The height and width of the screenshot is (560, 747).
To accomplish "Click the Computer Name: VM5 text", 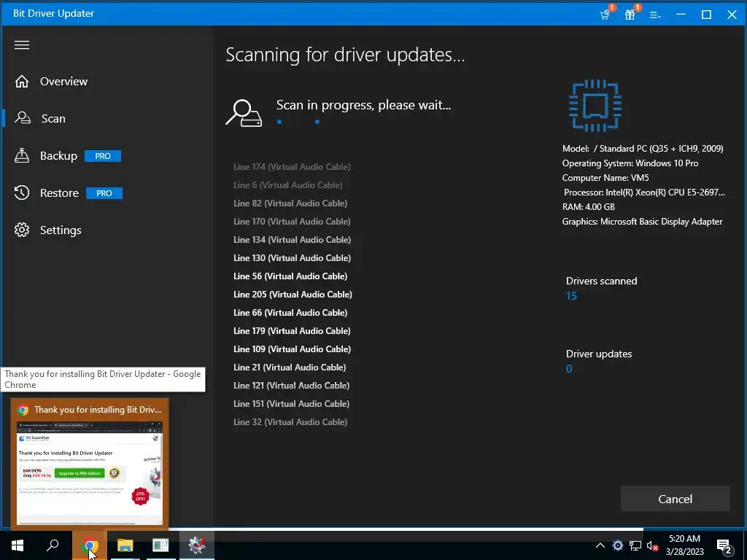I will [x=605, y=178].
